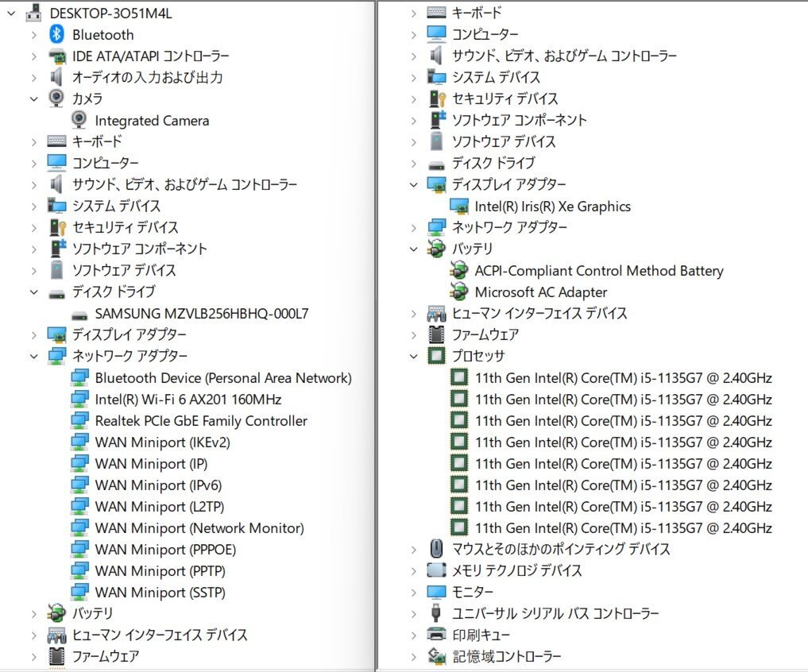808x672 pixels.
Task: Select WAN Miniport (L2TP) text
Action: click(159, 507)
